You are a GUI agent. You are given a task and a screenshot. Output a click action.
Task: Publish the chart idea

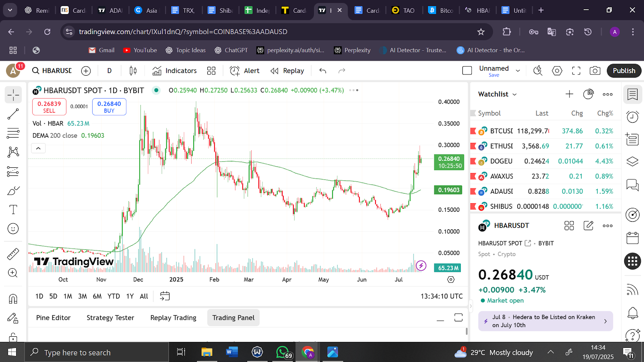pyautogui.click(x=624, y=71)
